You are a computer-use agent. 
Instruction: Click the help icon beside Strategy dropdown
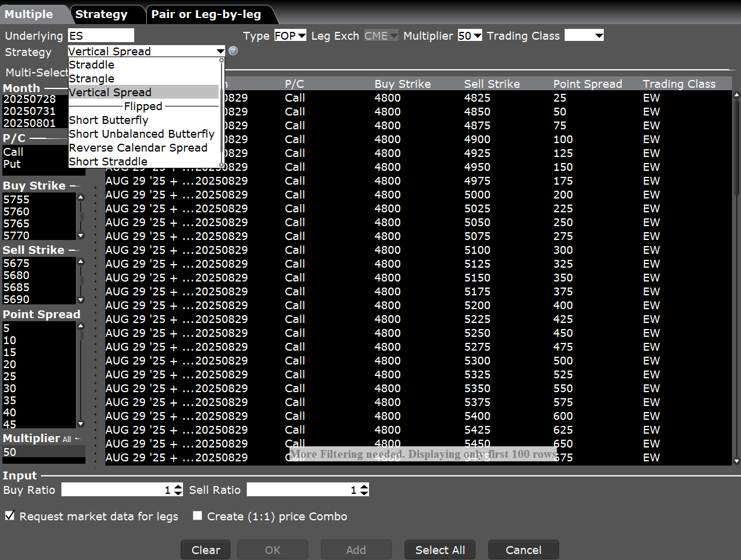point(234,51)
